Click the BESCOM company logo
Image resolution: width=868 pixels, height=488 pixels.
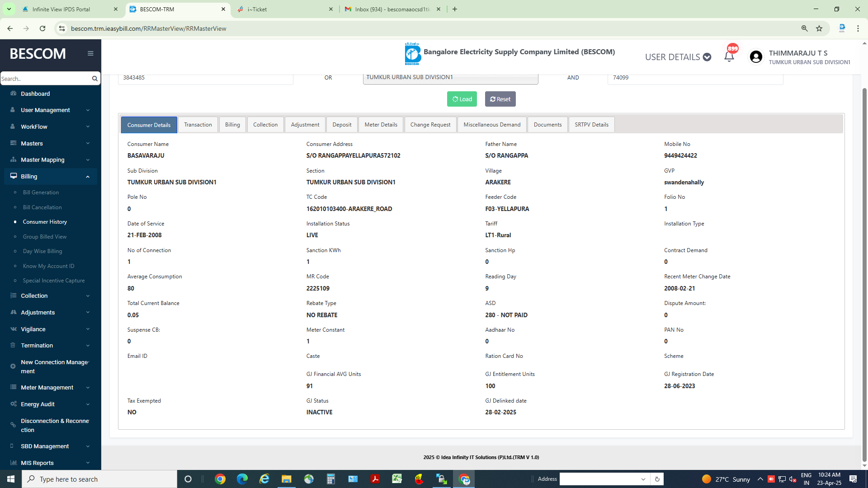(412, 54)
